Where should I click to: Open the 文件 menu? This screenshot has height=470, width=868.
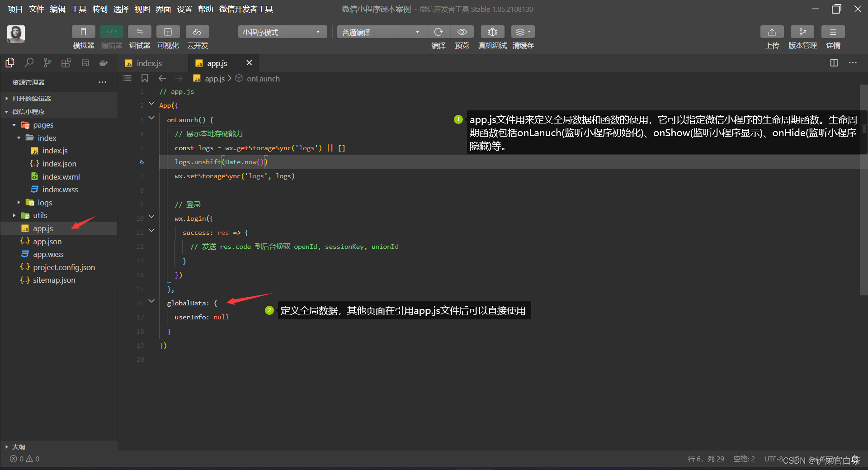click(x=37, y=9)
